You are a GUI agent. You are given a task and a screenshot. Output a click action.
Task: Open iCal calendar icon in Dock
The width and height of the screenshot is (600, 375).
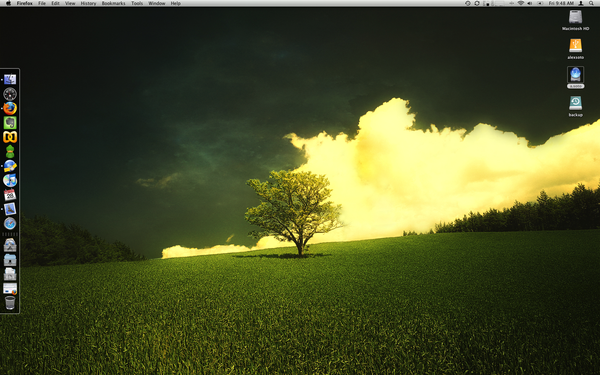pyautogui.click(x=10, y=195)
